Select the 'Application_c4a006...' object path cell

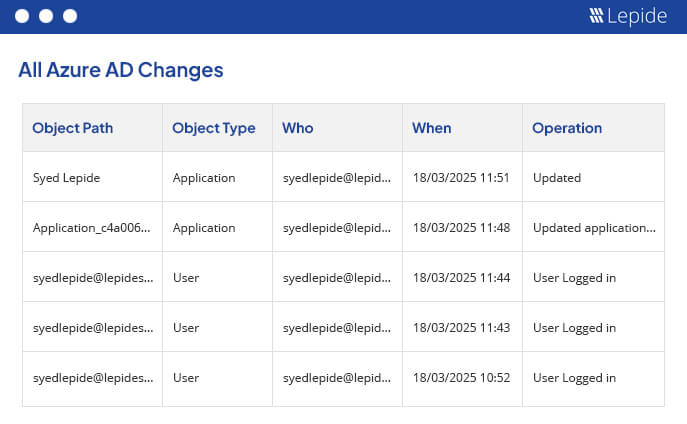[x=92, y=228]
